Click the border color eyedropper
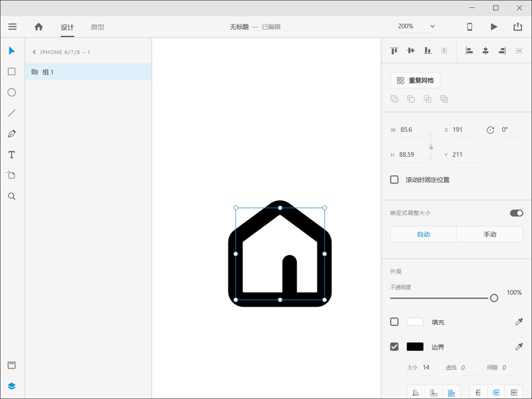The width and height of the screenshot is (532, 399). [x=519, y=346]
